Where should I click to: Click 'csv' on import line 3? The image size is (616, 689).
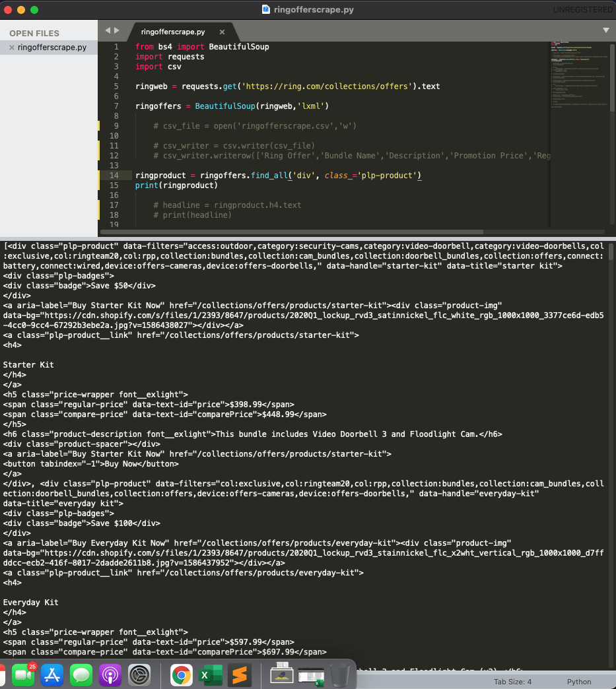[174, 67]
